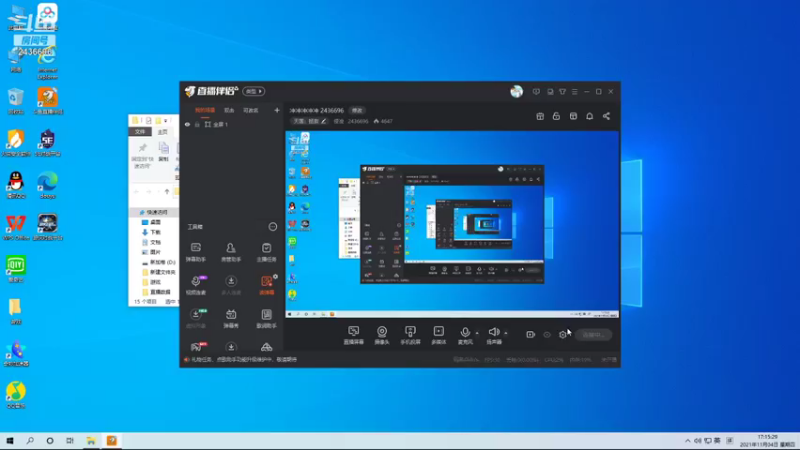
Task: Click the microphone icon in bottom bar
Action: 464,333
